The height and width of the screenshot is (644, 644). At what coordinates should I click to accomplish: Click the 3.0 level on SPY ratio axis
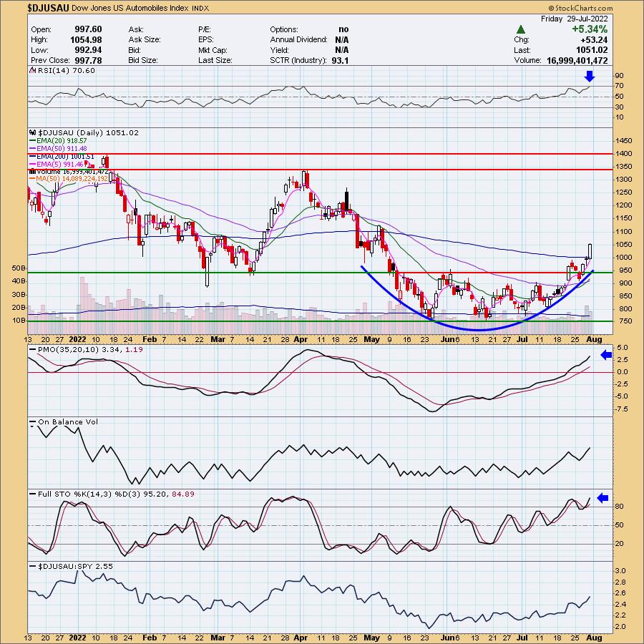[620, 571]
